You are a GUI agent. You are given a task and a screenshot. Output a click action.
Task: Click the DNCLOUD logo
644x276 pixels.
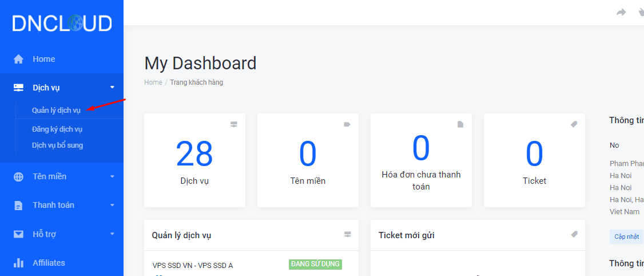[62, 23]
